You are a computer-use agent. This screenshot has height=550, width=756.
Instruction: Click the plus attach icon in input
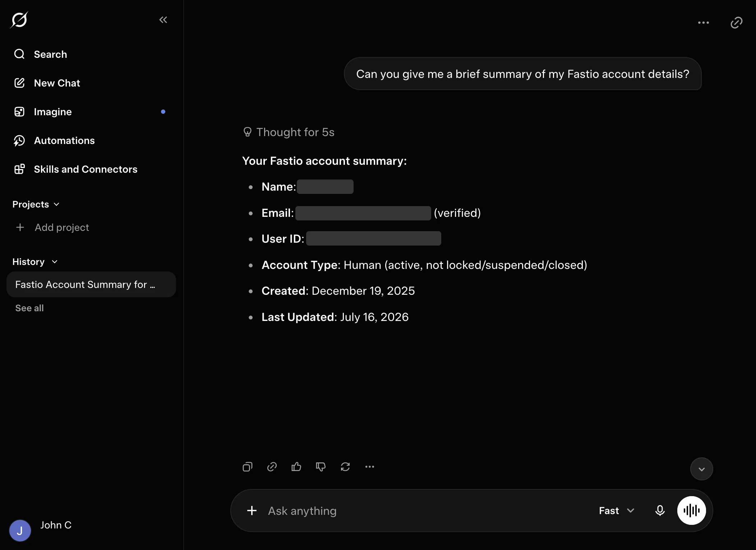(252, 511)
